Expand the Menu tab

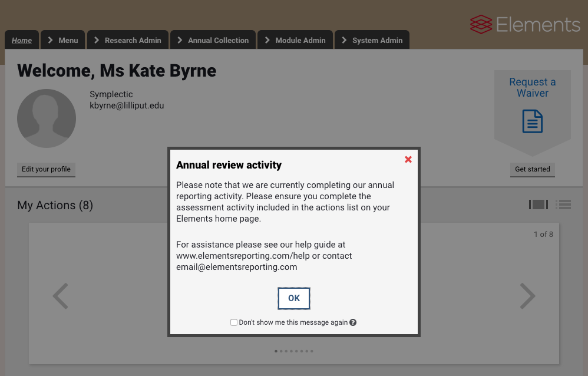[62, 40]
